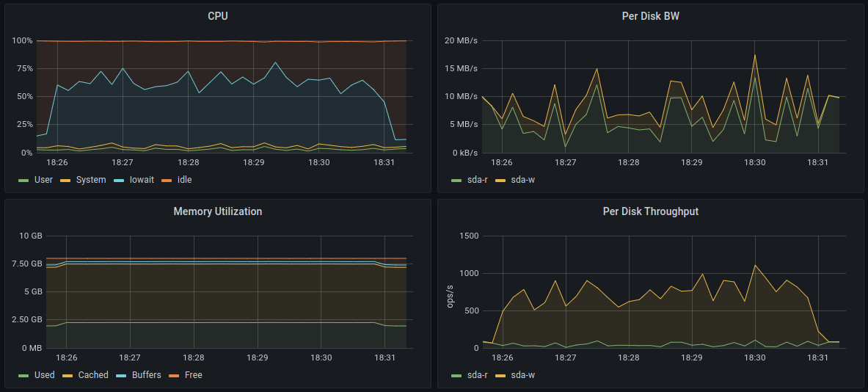Toggle the System series label in CPU legend
Screen dimensions: 868x392
click(x=91, y=180)
